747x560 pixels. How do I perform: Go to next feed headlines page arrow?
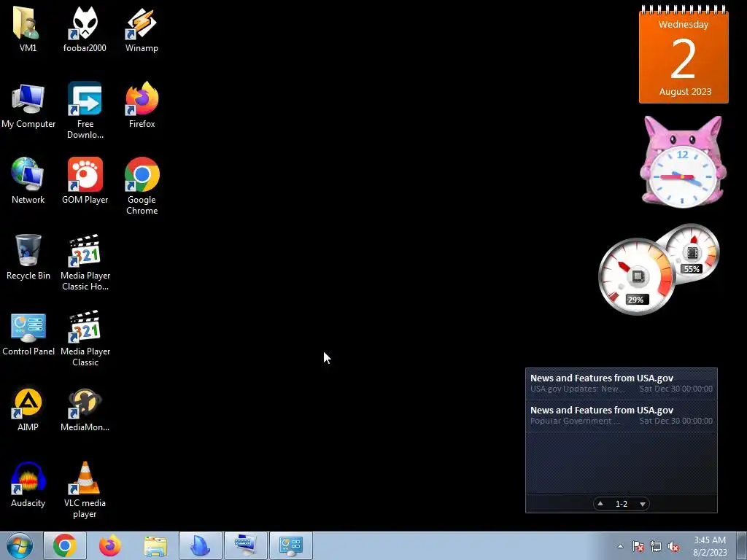click(643, 504)
